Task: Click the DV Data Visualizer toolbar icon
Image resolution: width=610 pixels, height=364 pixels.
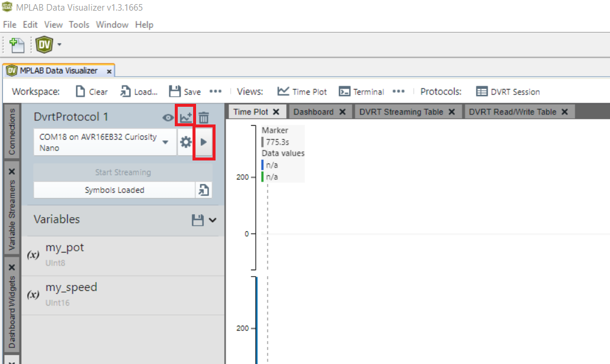Action: 44,45
